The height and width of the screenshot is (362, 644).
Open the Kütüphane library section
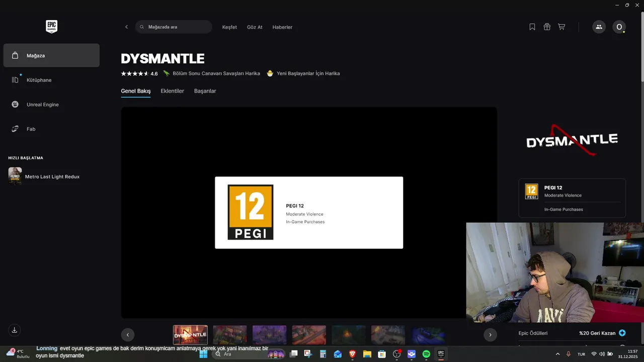pos(51,80)
